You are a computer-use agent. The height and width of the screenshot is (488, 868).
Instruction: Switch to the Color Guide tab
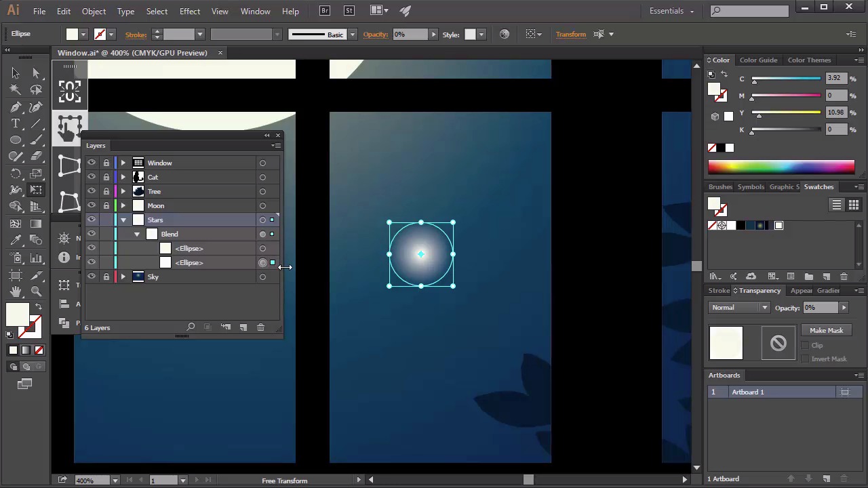[758, 60]
